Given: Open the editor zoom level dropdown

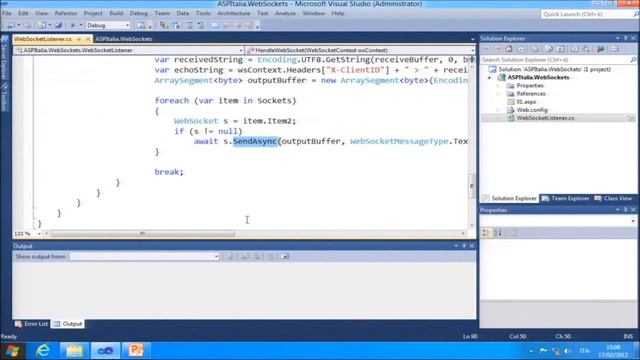Looking at the screenshot, I should [x=39, y=234].
